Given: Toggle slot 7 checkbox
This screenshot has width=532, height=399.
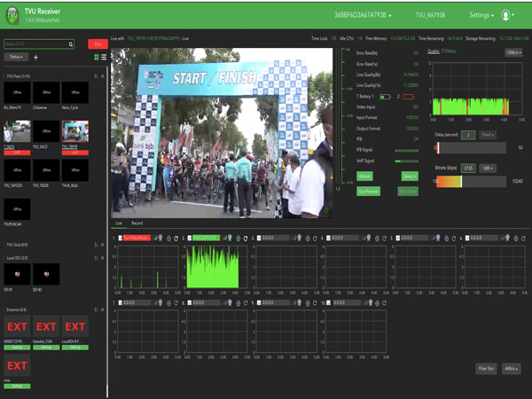Looking at the screenshot, I should [x=120, y=302].
